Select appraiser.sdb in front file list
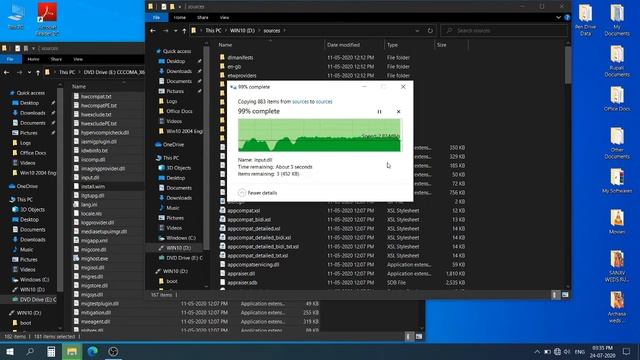This screenshot has width=640, height=360. pyautogui.click(x=242, y=282)
